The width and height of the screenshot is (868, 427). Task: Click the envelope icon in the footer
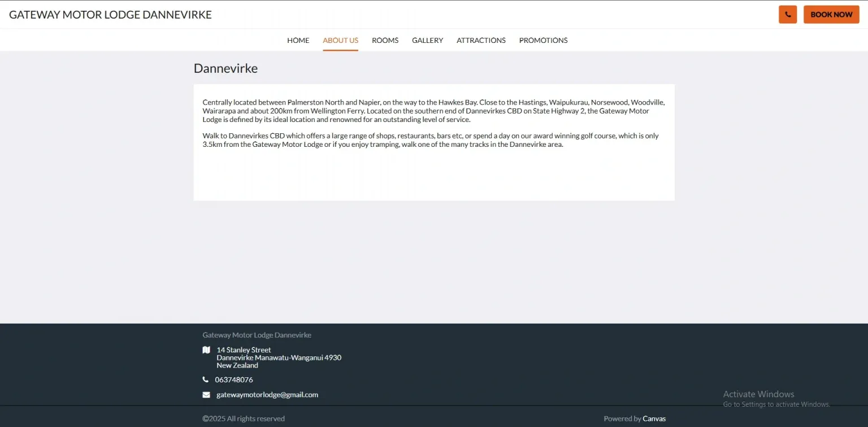(x=206, y=395)
